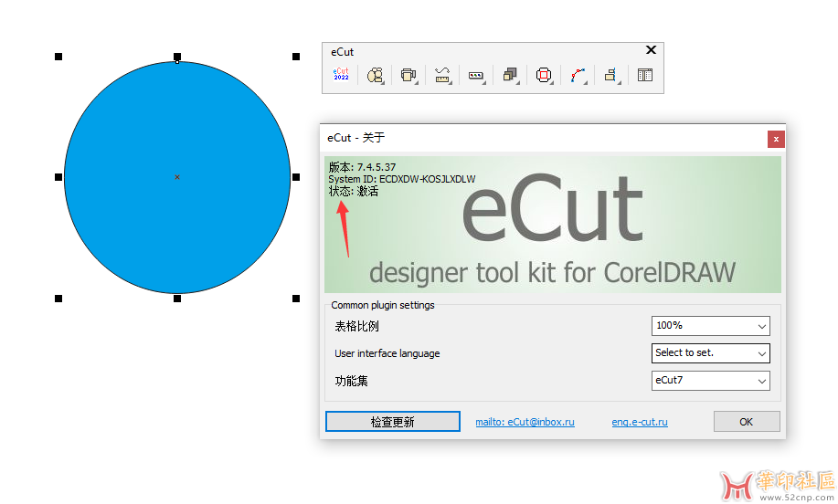
Task: Click the OK button
Action: [747, 421]
